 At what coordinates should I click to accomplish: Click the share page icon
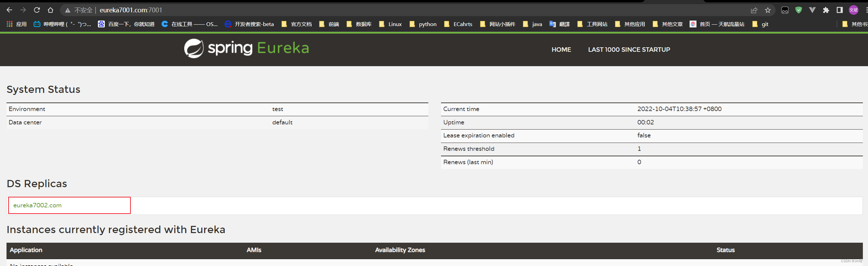pyautogui.click(x=754, y=10)
